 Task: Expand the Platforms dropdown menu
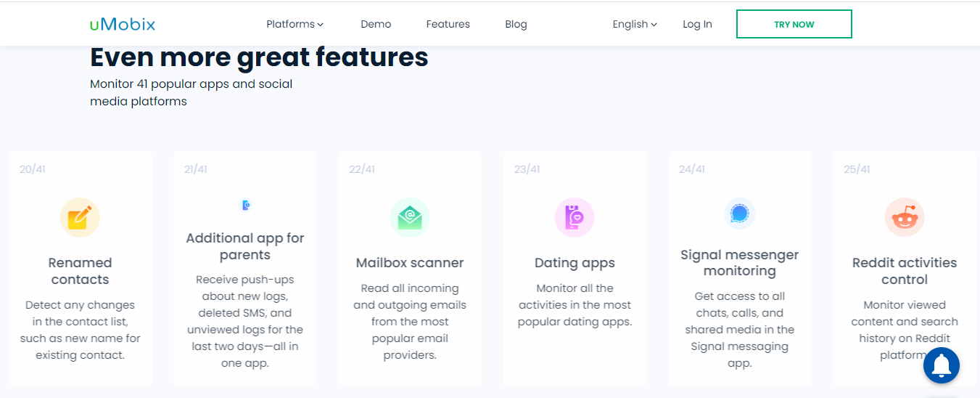(295, 24)
